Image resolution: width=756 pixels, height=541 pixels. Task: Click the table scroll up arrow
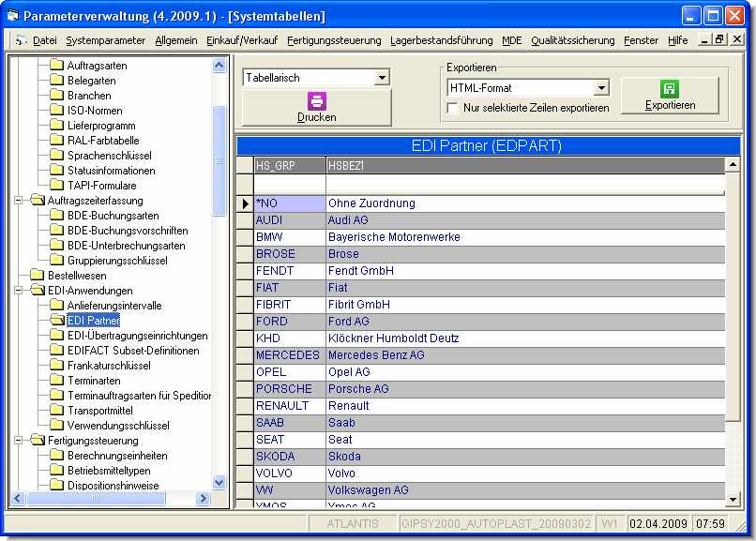pos(733,165)
